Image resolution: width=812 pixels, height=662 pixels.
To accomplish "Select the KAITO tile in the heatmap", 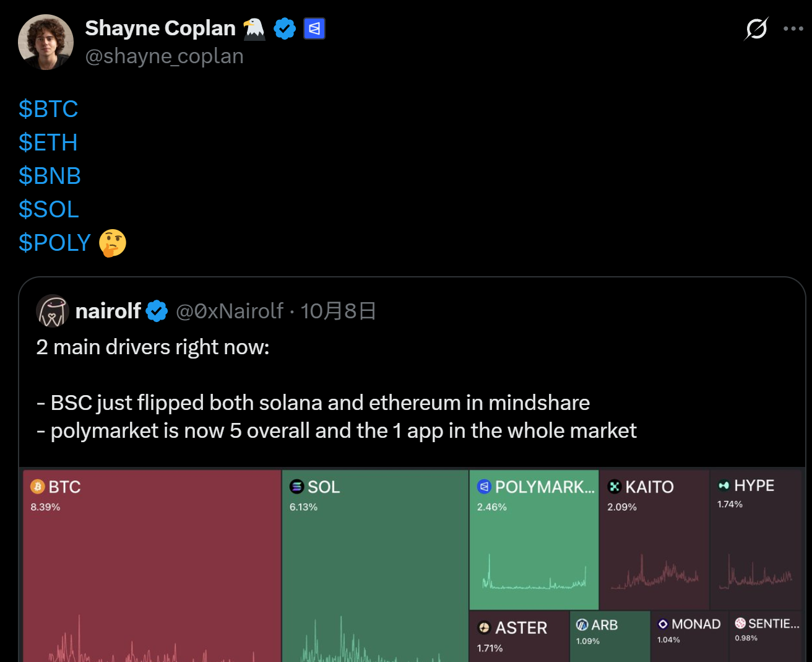I will pyautogui.click(x=654, y=539).
